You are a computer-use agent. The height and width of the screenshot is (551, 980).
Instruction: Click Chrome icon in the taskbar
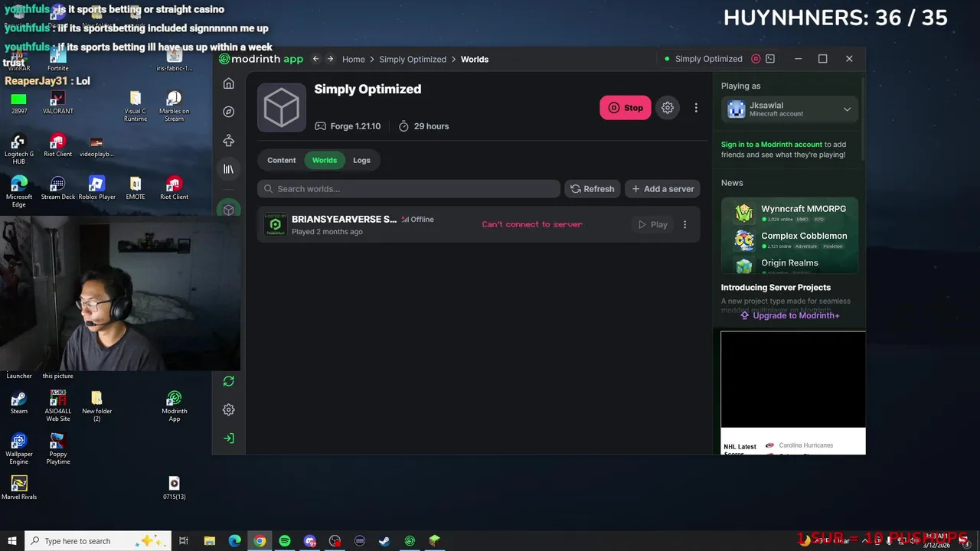260,541
